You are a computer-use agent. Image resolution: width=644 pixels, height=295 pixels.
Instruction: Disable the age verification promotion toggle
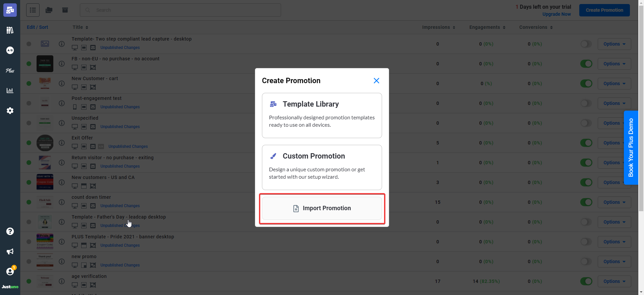[586, 281]
